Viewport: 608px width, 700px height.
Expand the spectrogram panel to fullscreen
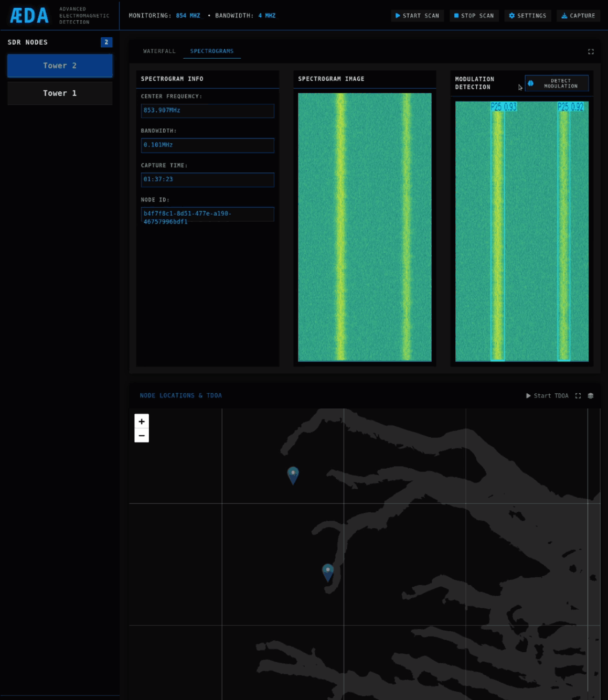point(591,51)
